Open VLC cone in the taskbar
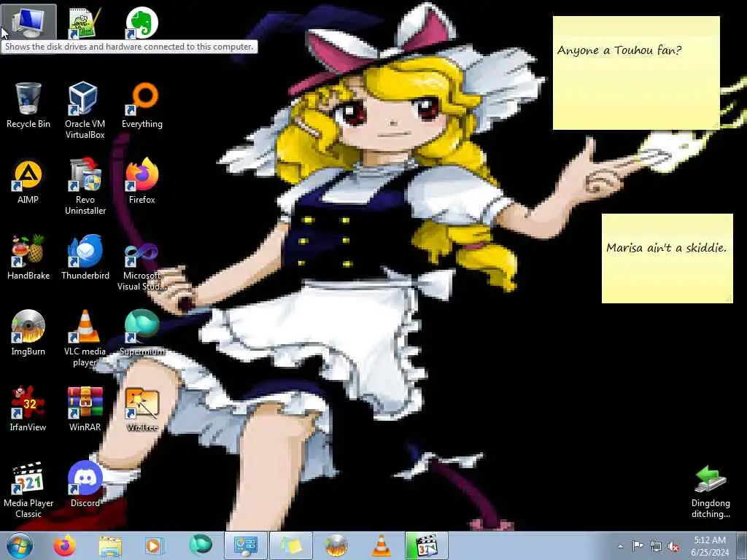The height and width of the screenshot is (560, 747). tap(381, 545)
